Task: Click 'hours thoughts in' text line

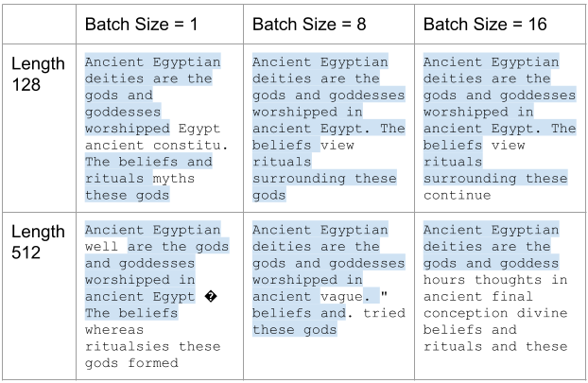Action: (x=495, y=280)
